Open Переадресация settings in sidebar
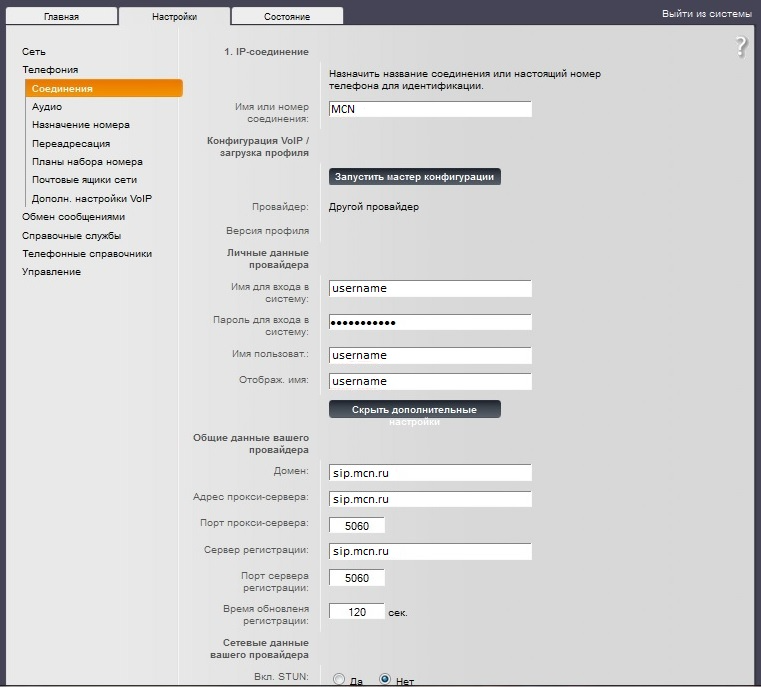761x687 pixels. coord(71,144)
